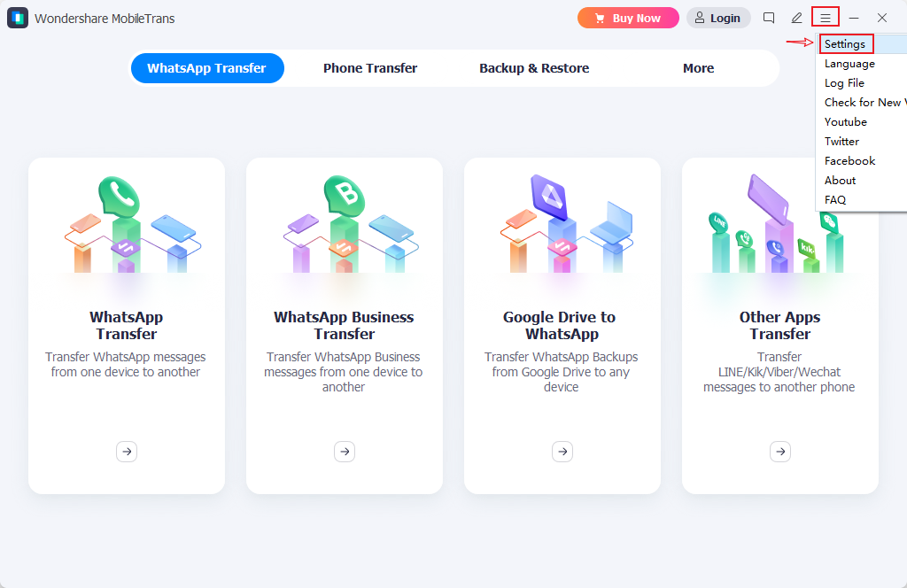Click arrow icon under Other Apps Transfer
Image resolution: width=907 pixels, height=588 pixels.
780,452
